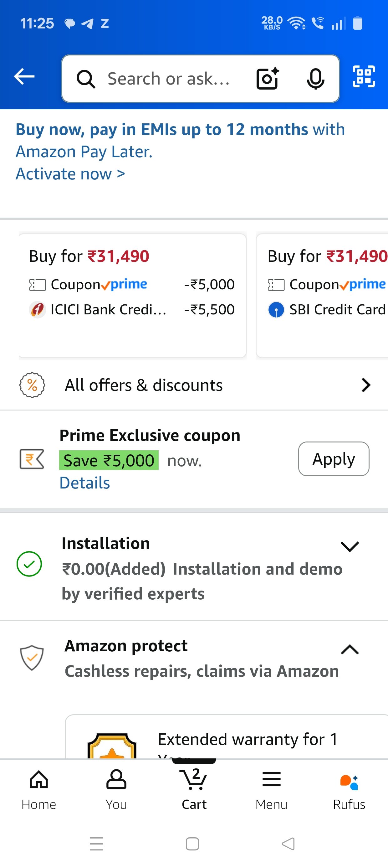388x868 pixels.
Task: Open All offers & discounts arrow
Action: pyautogui.click(x=366, y=385)
